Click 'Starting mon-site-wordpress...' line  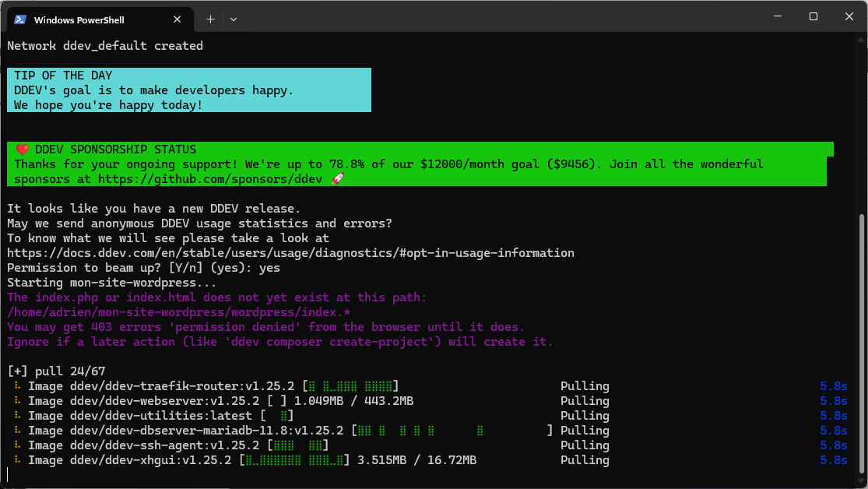tap(112, 283)
